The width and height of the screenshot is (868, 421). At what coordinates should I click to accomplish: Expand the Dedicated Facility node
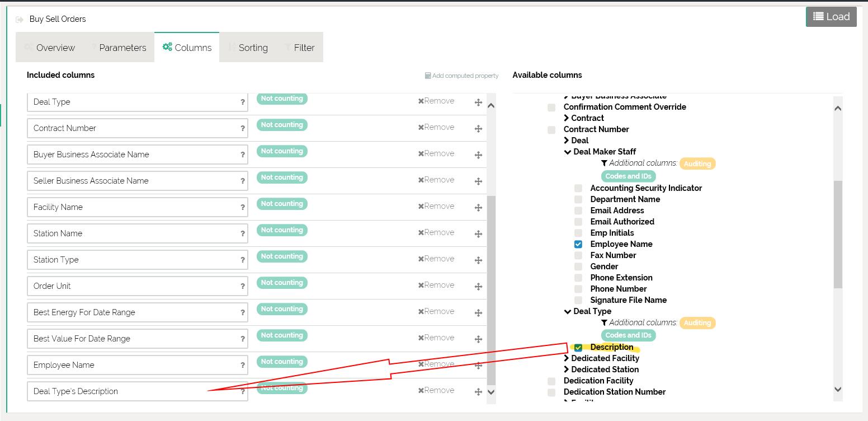[567, 358]
